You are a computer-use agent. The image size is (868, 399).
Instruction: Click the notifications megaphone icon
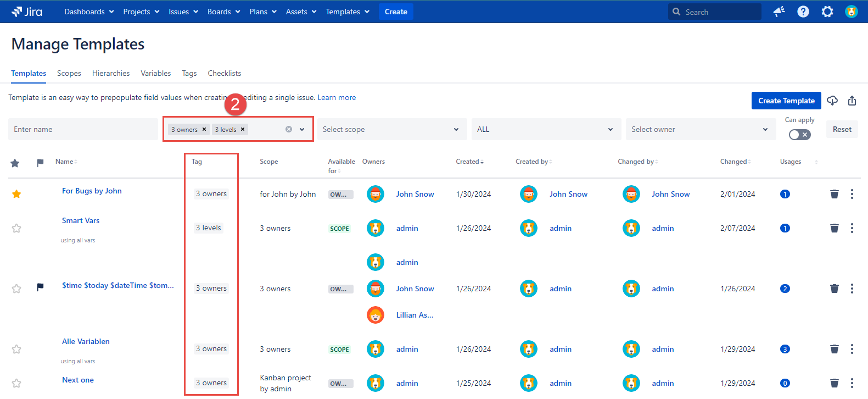point(779,12)
